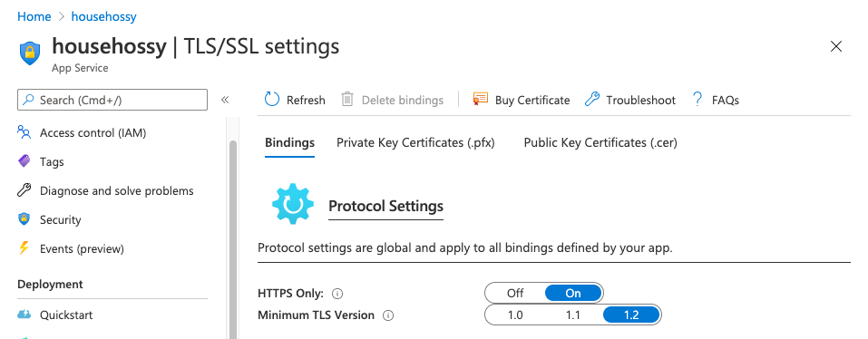Screen dimensions: 868x339
Task: Turn HTTPS Only off
Action: [515, 293]
